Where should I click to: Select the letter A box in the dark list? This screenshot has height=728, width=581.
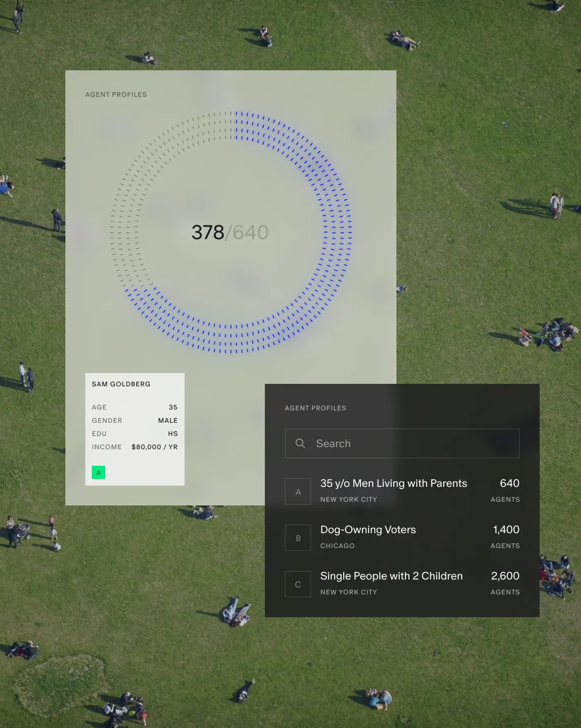pyautogui.click(x=298, y=491)
